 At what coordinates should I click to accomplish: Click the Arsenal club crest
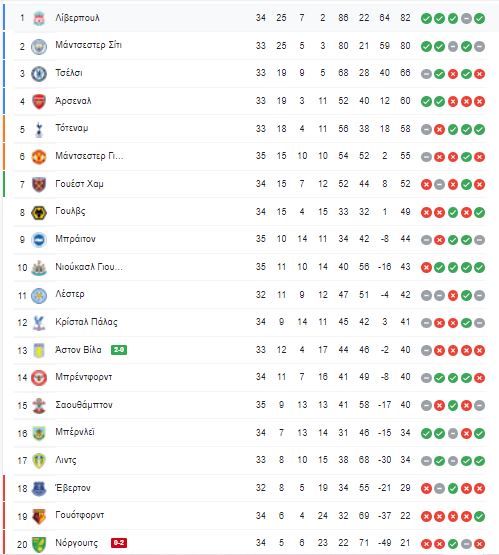tap(39, 102)
